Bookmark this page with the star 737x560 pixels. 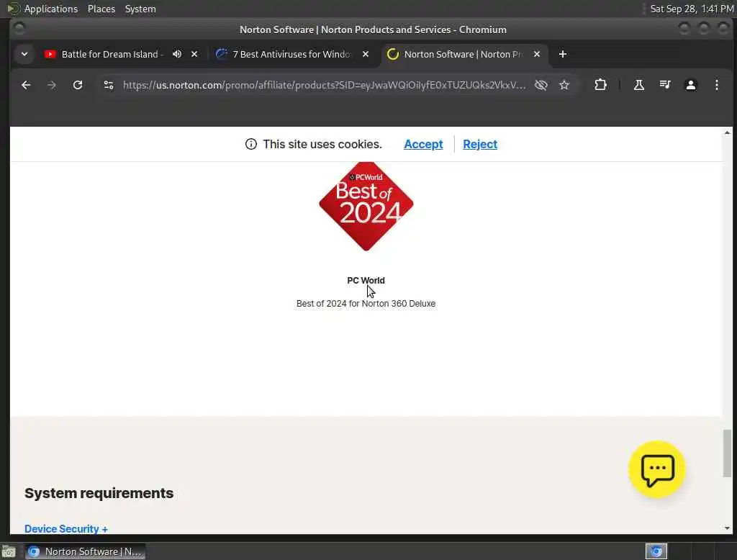coord(564,85)
